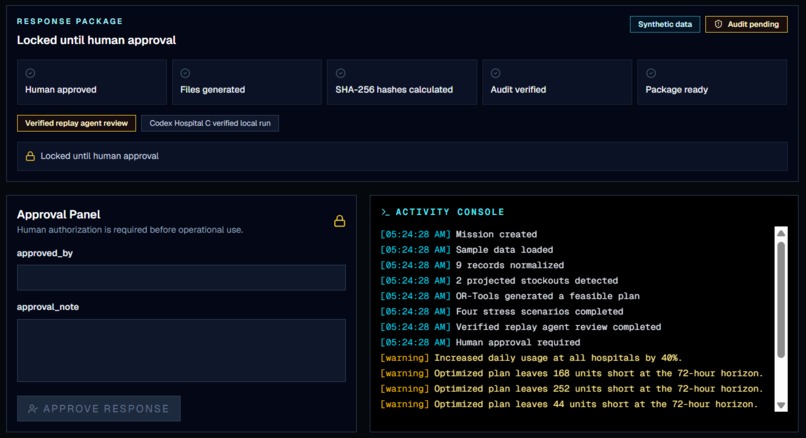Click the 2 projected stockouts detected log line
The height and width of the screenshot is (438, 806).
[499, 281]
